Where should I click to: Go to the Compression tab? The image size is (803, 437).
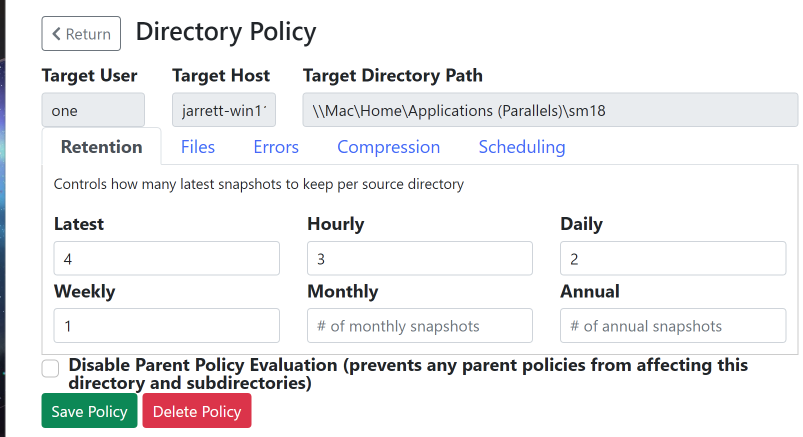388,147
